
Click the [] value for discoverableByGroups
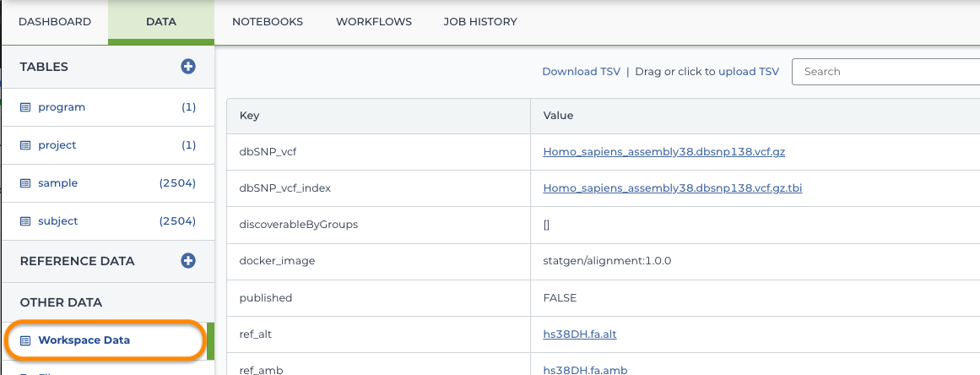[546, 225]
